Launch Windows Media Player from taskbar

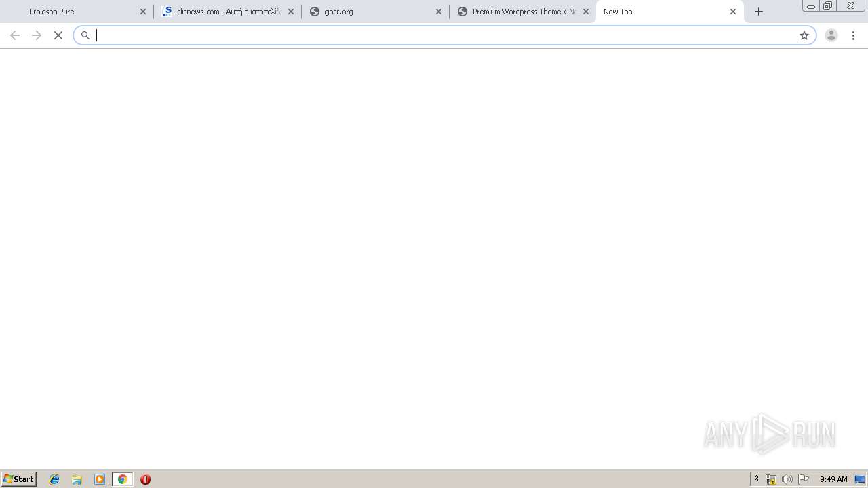coord(100,479)
